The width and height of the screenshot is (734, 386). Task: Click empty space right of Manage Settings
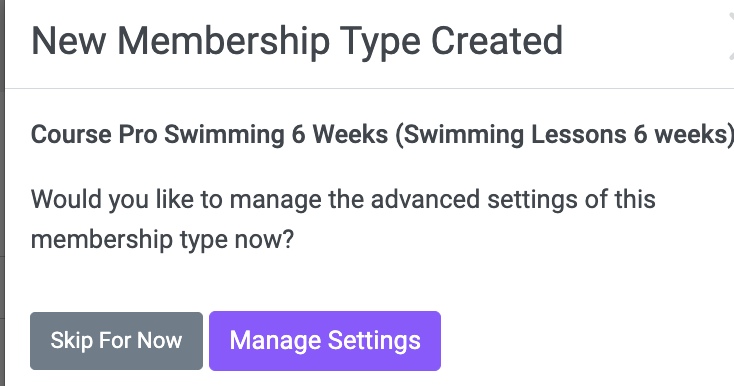coord(585,341)
